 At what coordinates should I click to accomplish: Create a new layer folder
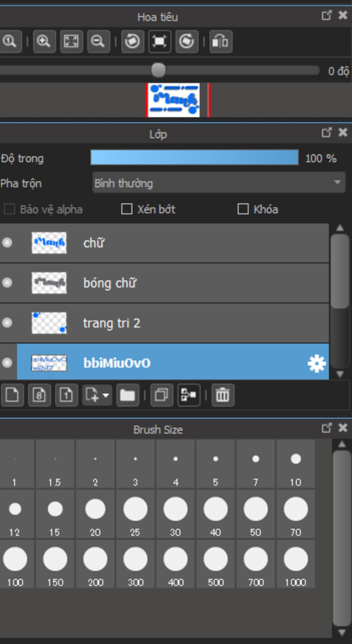128,395
